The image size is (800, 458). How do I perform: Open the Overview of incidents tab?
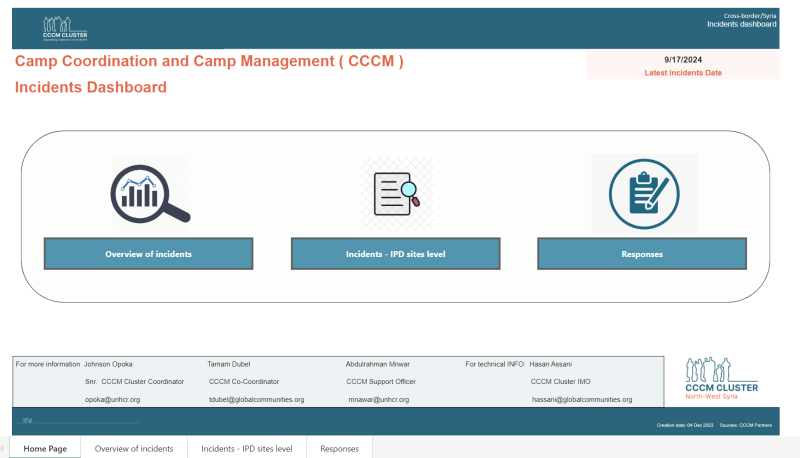[x=134, y=449]
